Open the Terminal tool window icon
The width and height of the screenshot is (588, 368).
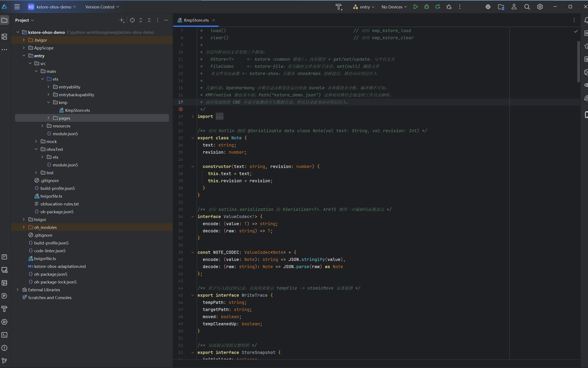point(4,335)
